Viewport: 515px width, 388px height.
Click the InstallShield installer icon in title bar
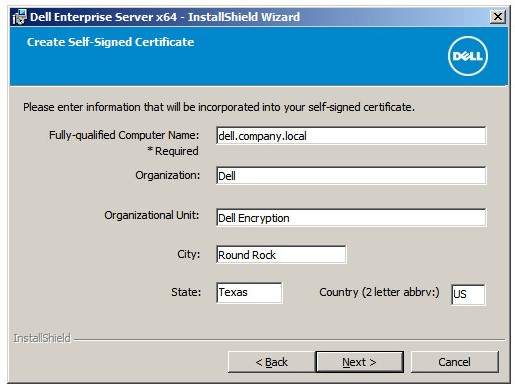19,17
